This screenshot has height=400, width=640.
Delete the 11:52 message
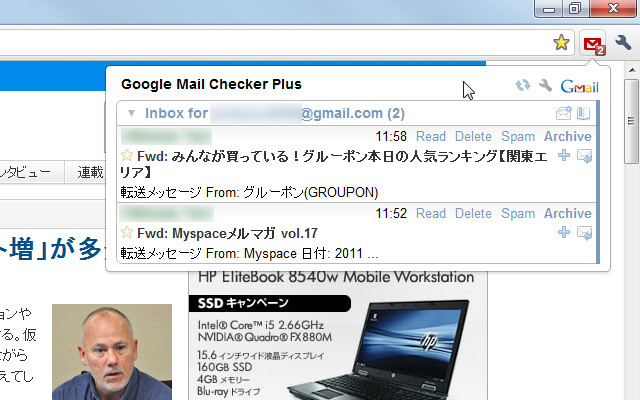pos(473,213)
